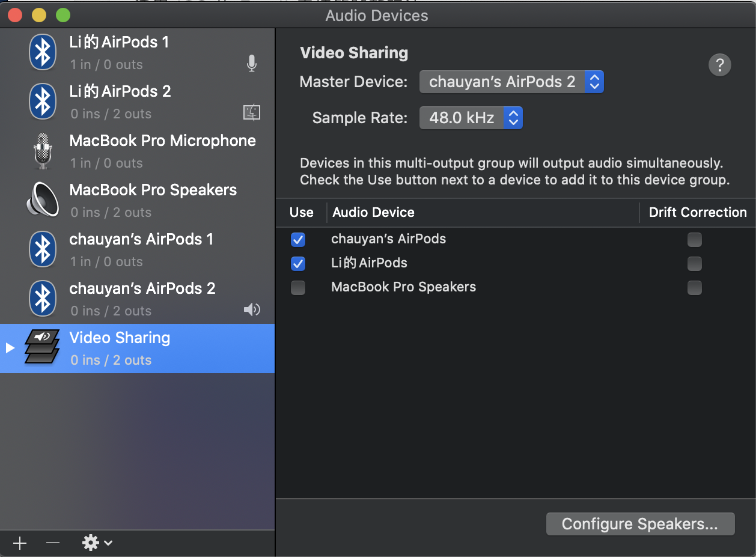Minimize the Audio Devices window

coord(38,15)
